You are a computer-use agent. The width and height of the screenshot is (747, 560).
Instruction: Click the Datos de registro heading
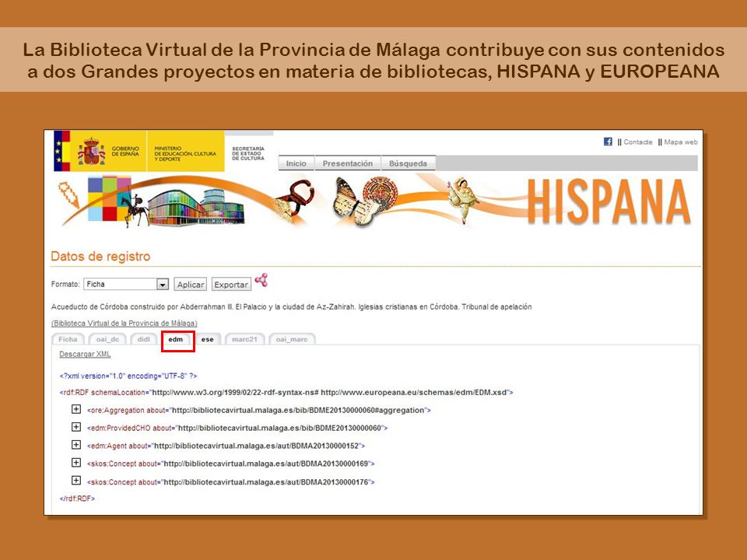point(100,256)
